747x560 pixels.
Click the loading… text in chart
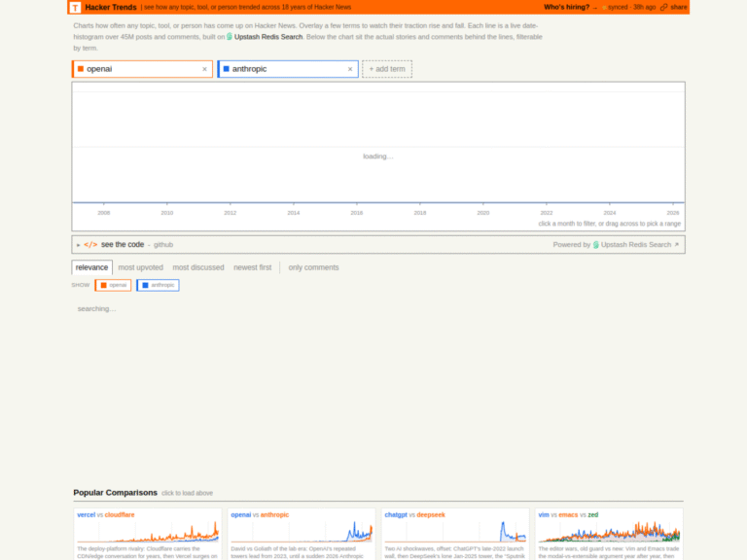378,157
